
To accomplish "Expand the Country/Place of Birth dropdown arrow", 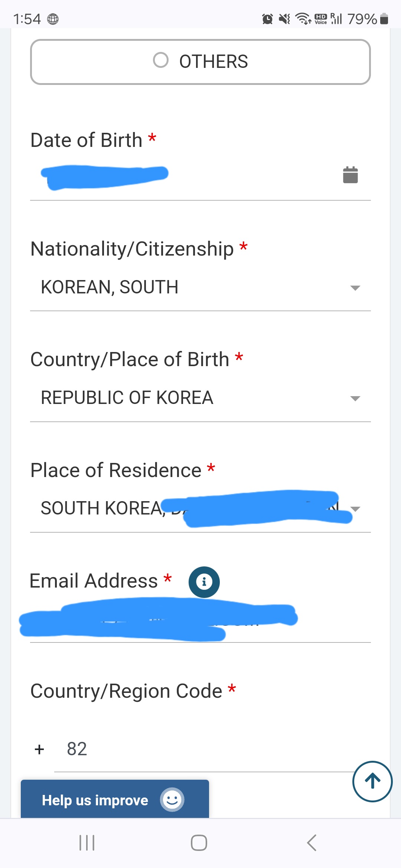I will tap(355, 398).
